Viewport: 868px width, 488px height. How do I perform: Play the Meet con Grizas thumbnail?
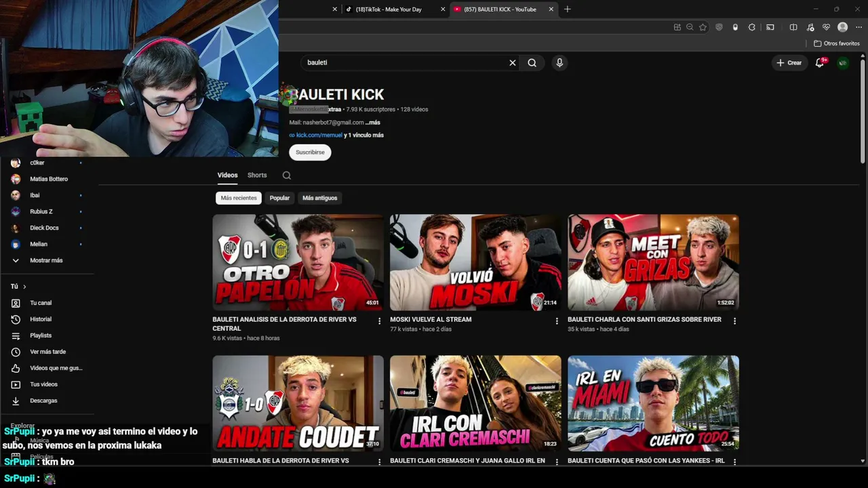tap(653, 262)
